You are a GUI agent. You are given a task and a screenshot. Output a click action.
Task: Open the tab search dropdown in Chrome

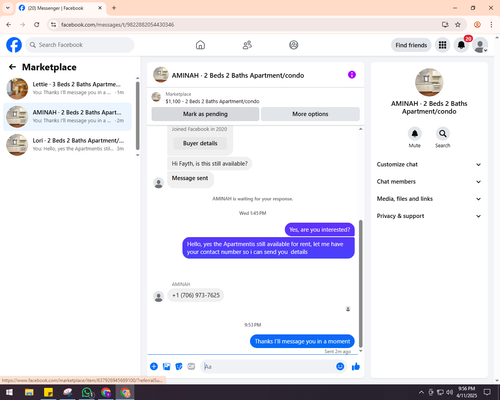click(x=8, y=8)
